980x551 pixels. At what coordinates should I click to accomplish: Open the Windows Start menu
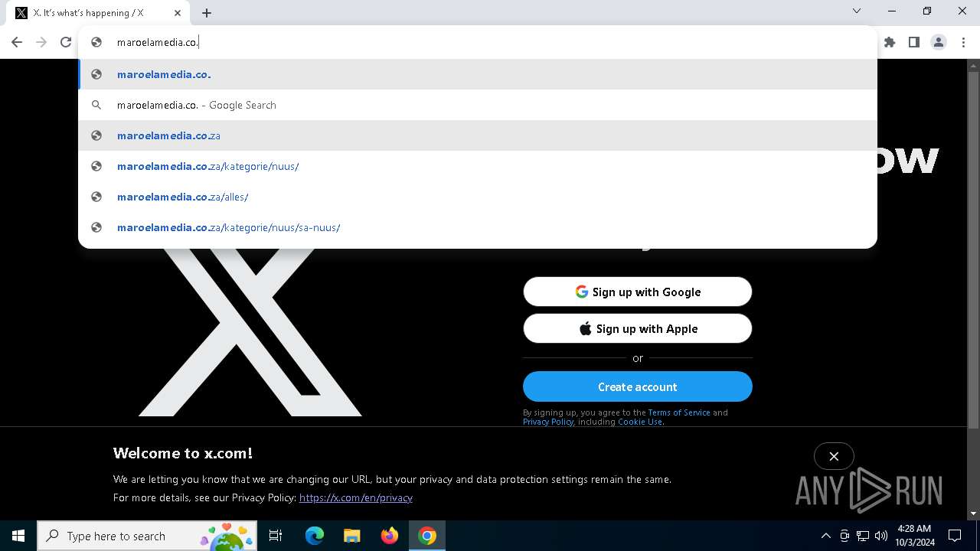coord(18,536)
